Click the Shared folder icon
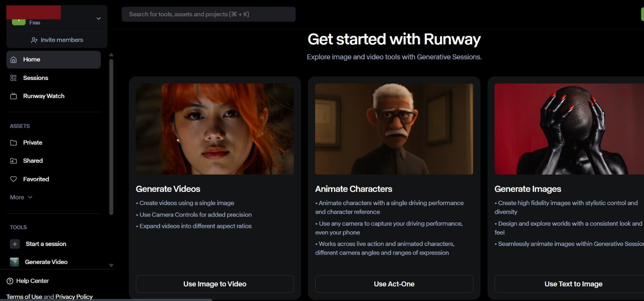The image size is (644, 301). click(x=14, y=161)
